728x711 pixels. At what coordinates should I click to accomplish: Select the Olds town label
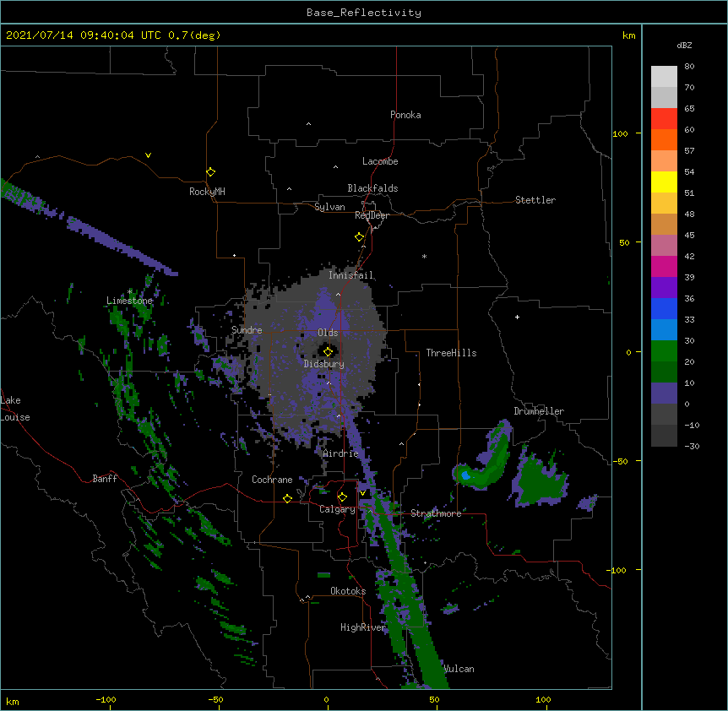click(x=328, y=333)
